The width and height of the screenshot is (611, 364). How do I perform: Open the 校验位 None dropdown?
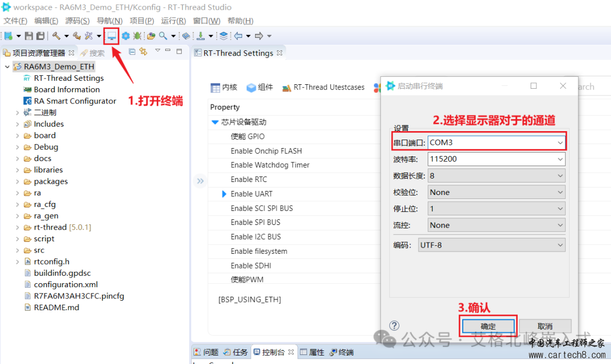tap(560, 192)
